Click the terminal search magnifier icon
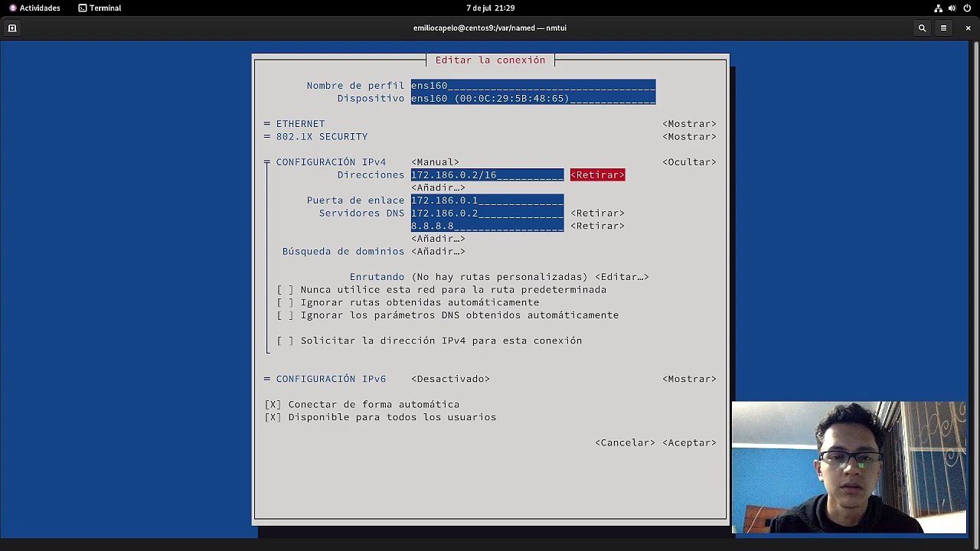 coord(922,28)
